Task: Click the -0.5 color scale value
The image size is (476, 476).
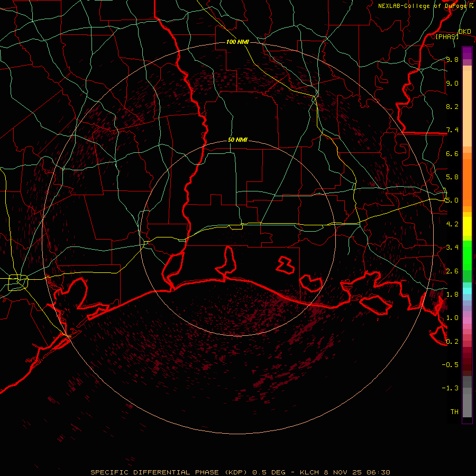Action: click(x=450, y=365)
